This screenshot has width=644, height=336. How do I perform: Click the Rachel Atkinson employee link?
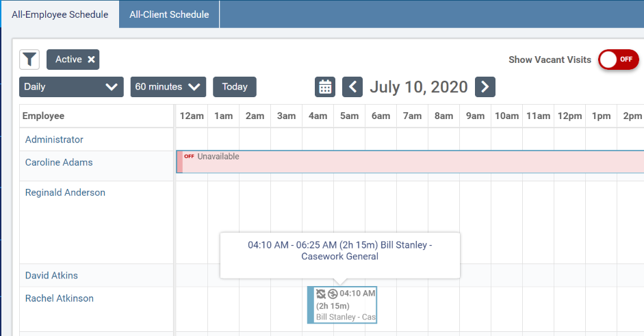(x=60, y=298)
